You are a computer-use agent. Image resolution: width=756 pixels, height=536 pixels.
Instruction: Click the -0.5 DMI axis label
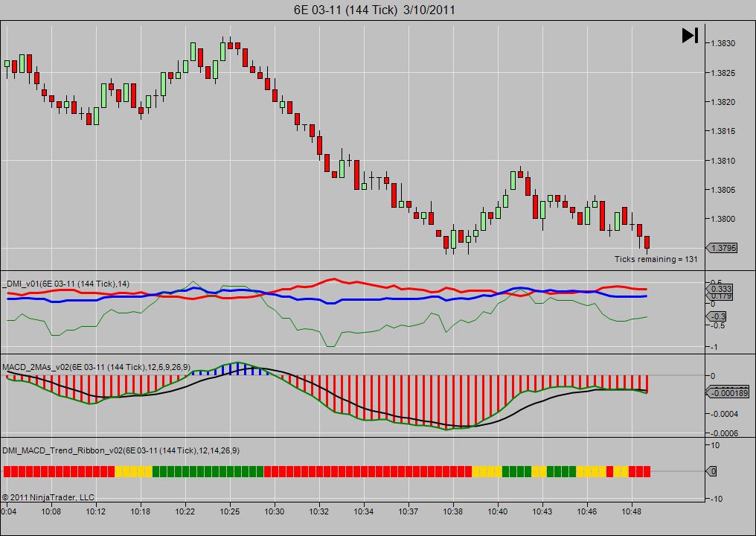pos(717,325)
